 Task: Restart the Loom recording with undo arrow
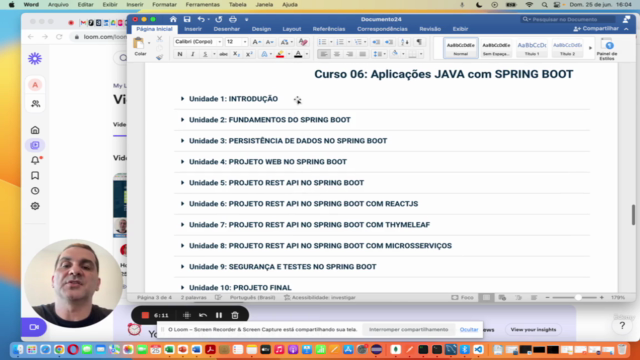point(203,315)
